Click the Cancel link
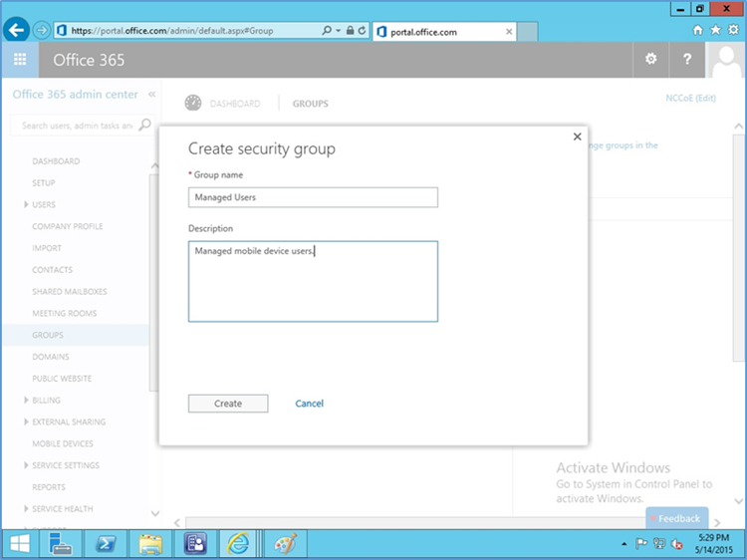The width and height of the screenshot is (747, 560). (309, 404)
